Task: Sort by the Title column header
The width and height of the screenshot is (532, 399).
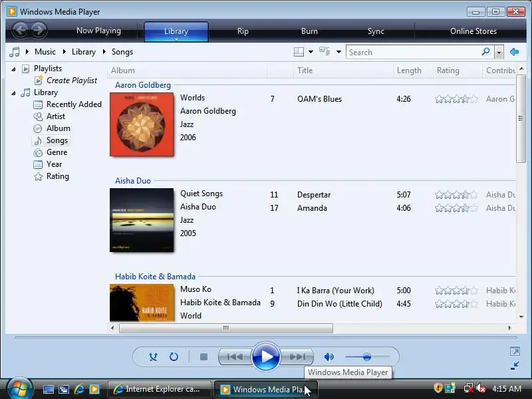Action: [x=343, y=70]
